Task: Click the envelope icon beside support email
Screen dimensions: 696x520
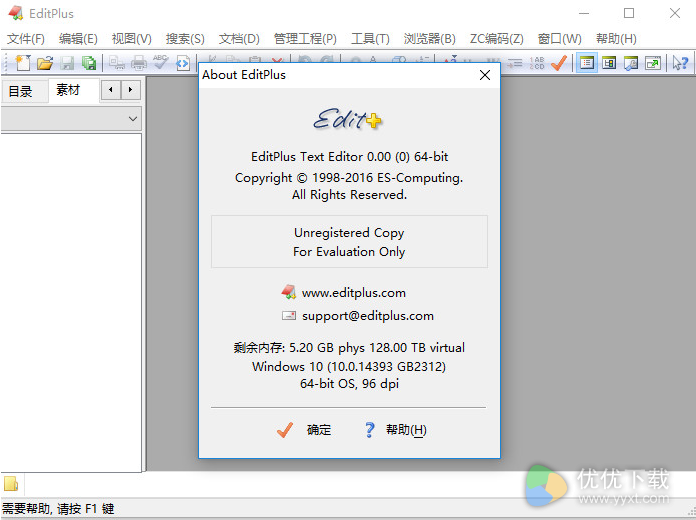Action: [289, 316]
